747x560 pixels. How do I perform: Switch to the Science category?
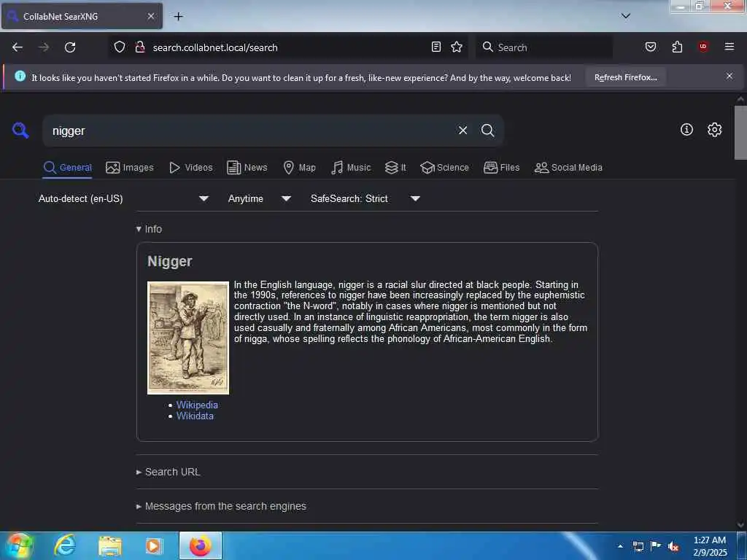point(444,168)
